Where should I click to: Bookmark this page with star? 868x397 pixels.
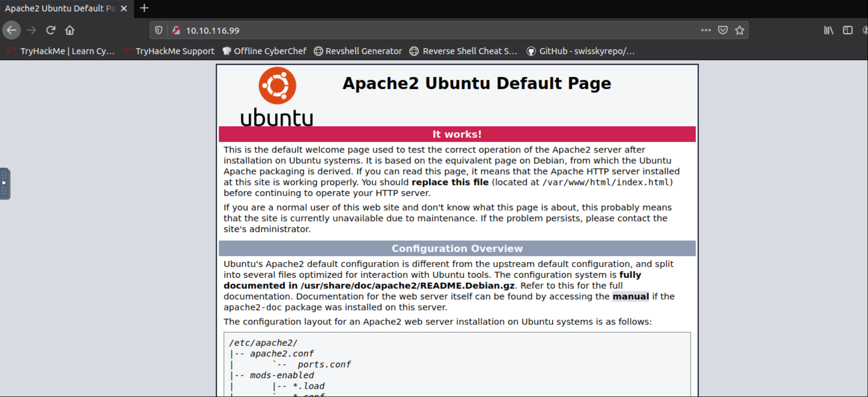[x=740, y=30]
